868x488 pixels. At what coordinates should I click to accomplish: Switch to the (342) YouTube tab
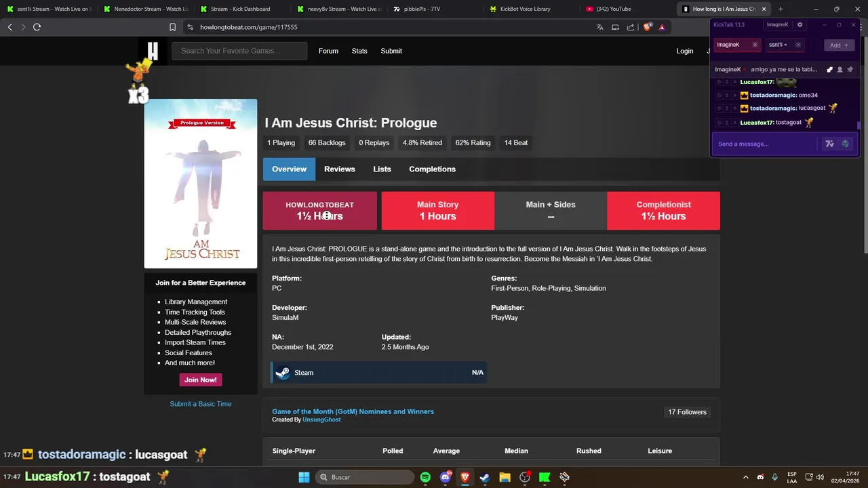point(614,9)
